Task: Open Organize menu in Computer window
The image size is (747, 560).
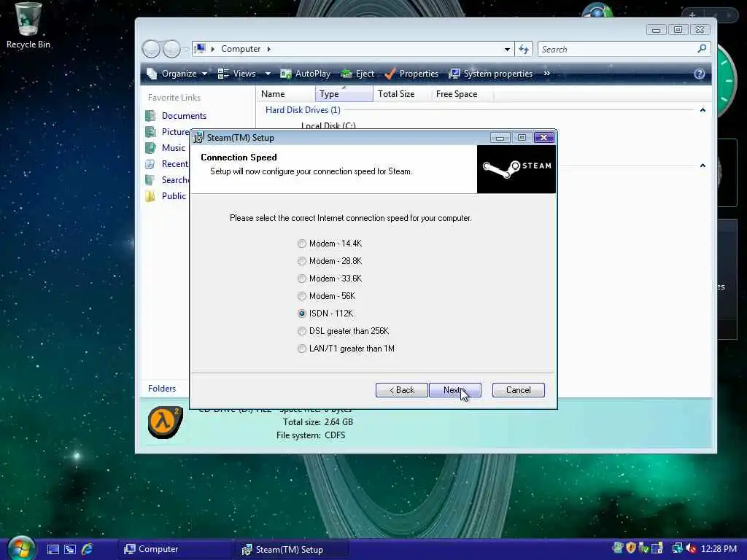Action: click(x=177, y=74)
